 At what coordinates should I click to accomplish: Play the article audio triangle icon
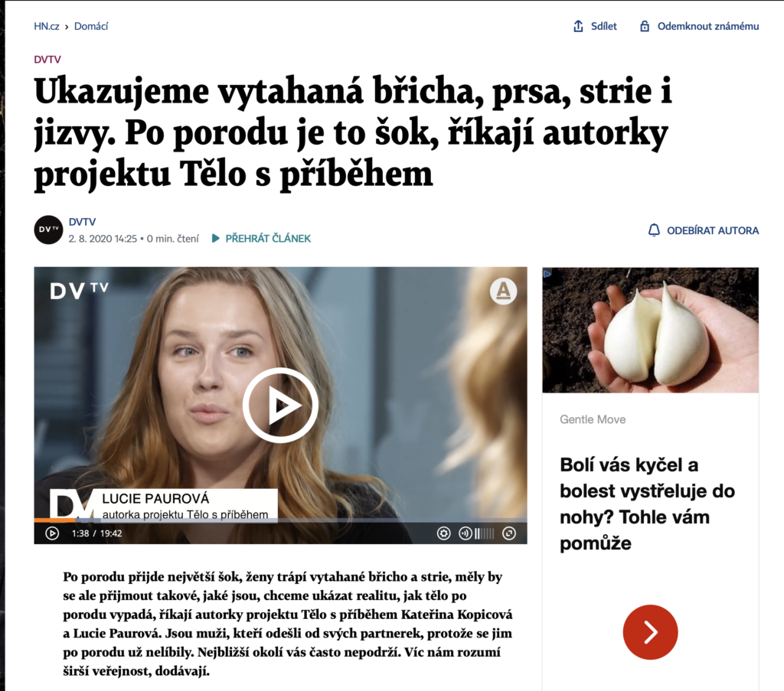tap(215, 238)
